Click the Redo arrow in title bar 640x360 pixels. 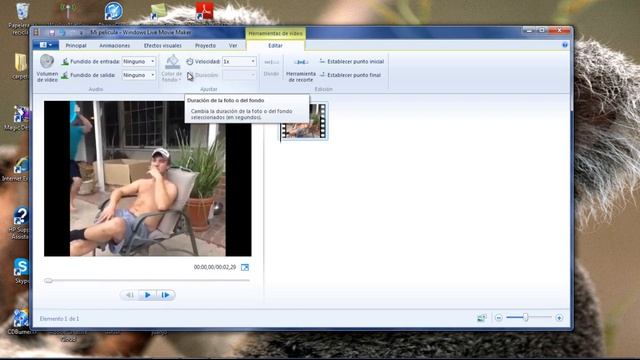tap(72, 32)
